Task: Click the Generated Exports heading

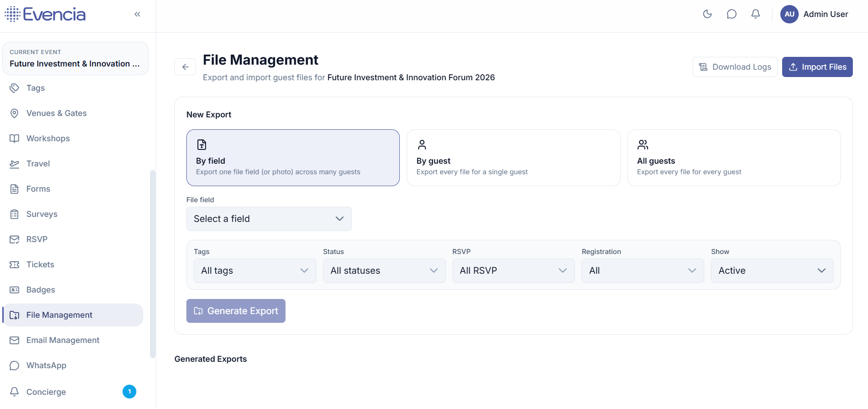Action: 211,359
